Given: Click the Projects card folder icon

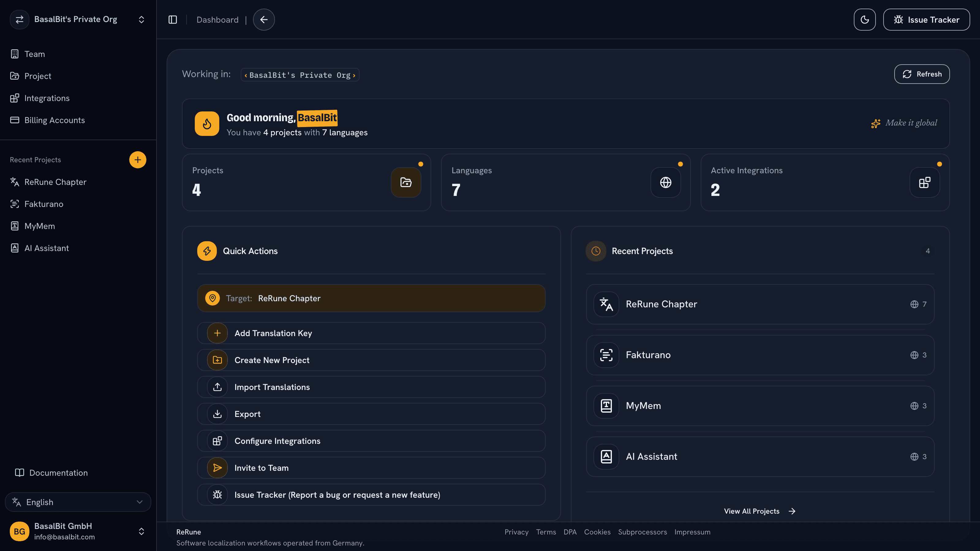Looking at the screenshot, I should pos(406,182).
